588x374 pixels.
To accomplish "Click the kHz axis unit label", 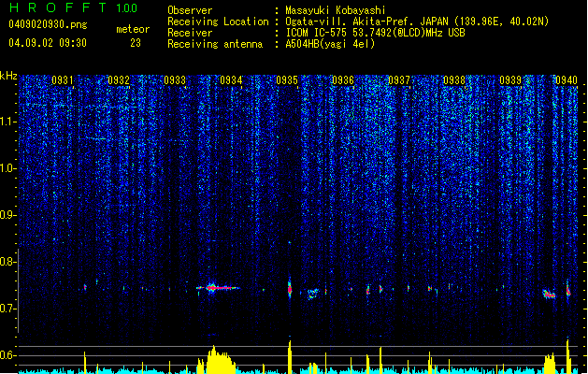I will [8, 76].
